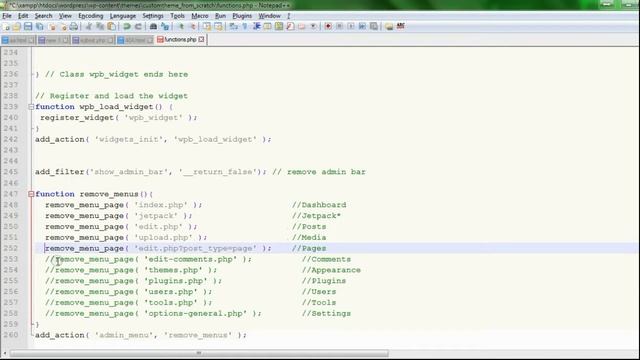The image size is (640, 360).
Task: Click the '//Appearance' comment
Action: [x=331, y=270]
